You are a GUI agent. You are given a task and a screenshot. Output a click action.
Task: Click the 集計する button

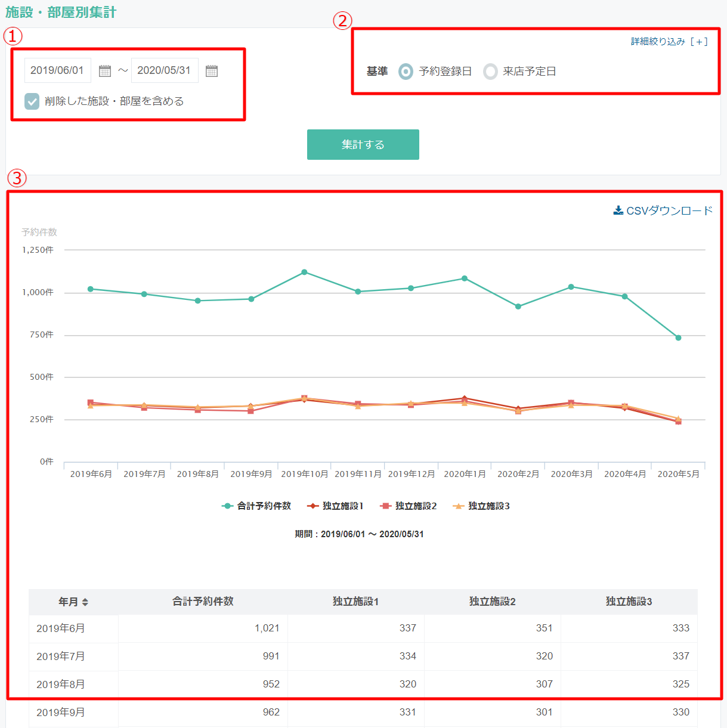pyautogui.click(x=363, y=145)
